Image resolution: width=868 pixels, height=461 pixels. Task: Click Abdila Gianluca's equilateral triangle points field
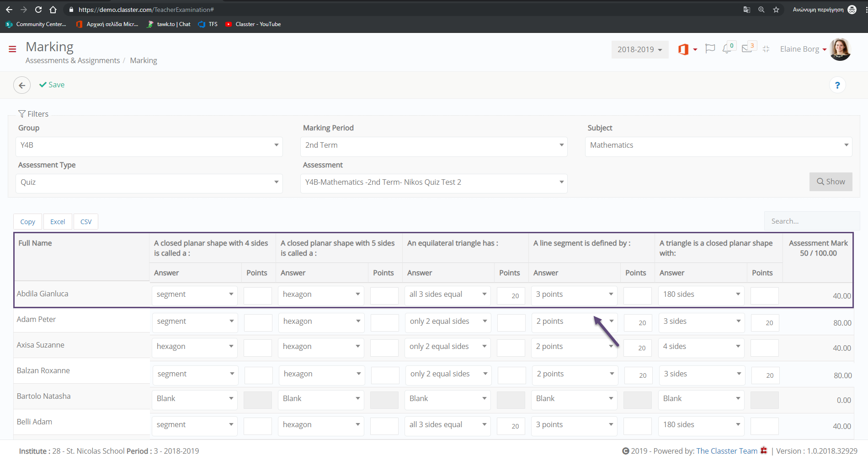pos(511,296)
